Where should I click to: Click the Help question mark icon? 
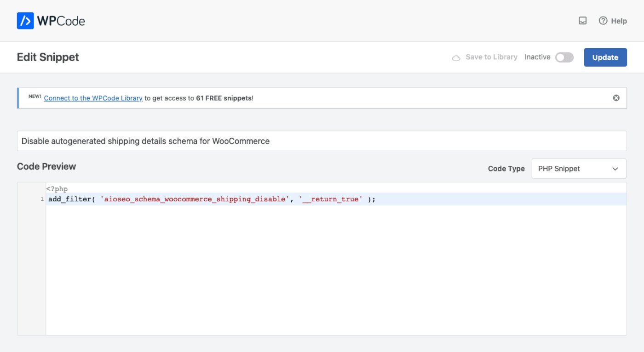click(603, 21)
